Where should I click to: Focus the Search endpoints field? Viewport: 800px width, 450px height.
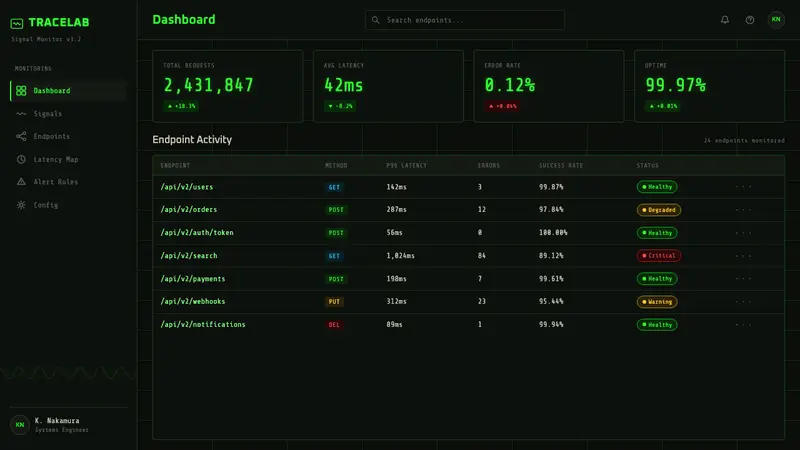465,20
